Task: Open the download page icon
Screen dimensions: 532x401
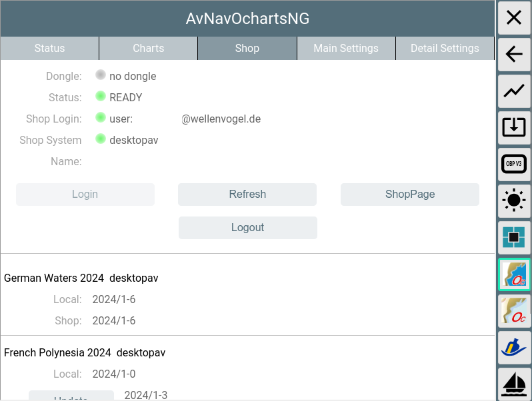Action: click(x=514, y=127)
